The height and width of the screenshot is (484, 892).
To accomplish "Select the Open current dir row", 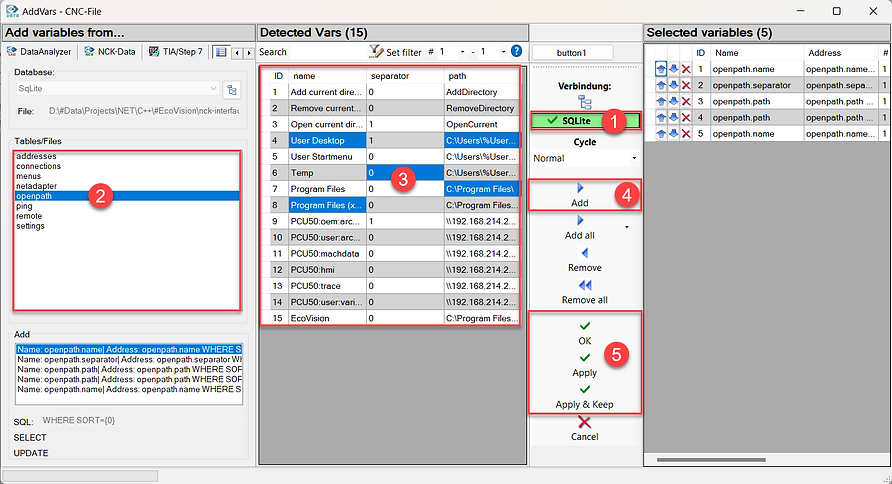I will point(390,124).
